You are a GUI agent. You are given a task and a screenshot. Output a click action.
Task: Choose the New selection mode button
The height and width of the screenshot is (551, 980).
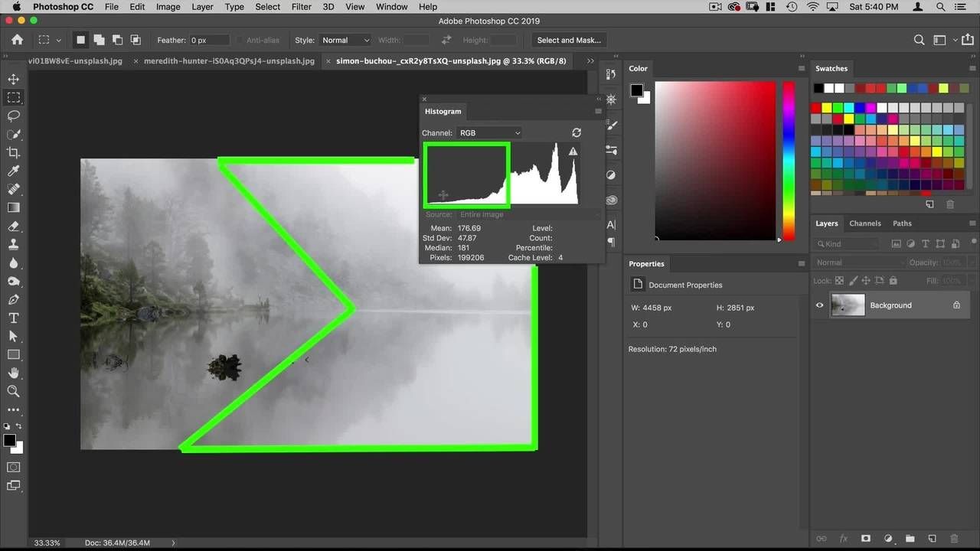[80, 40]
